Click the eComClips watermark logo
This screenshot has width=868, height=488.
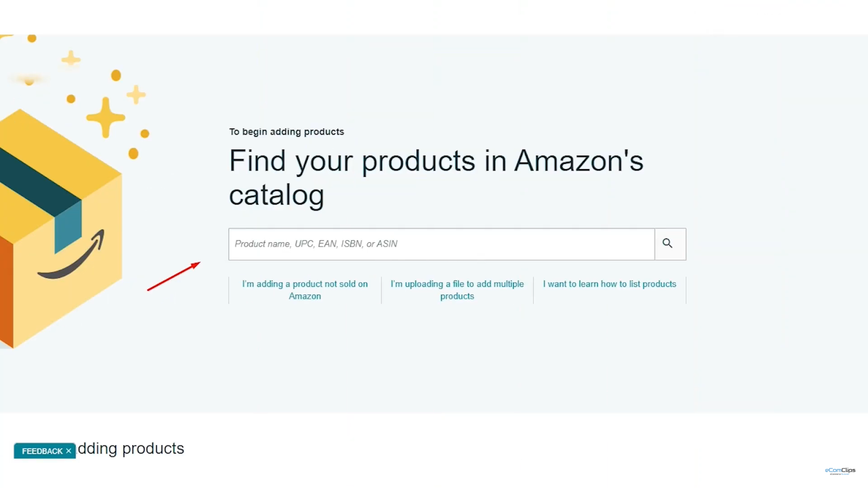coord(840,471)
